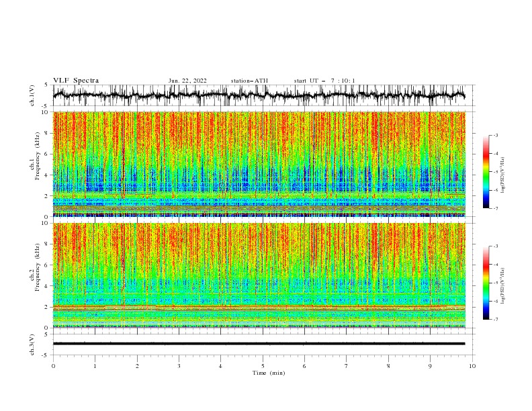Click time axis tick label "9"
This screenshot has width=532, height=411.
point(430,366)
